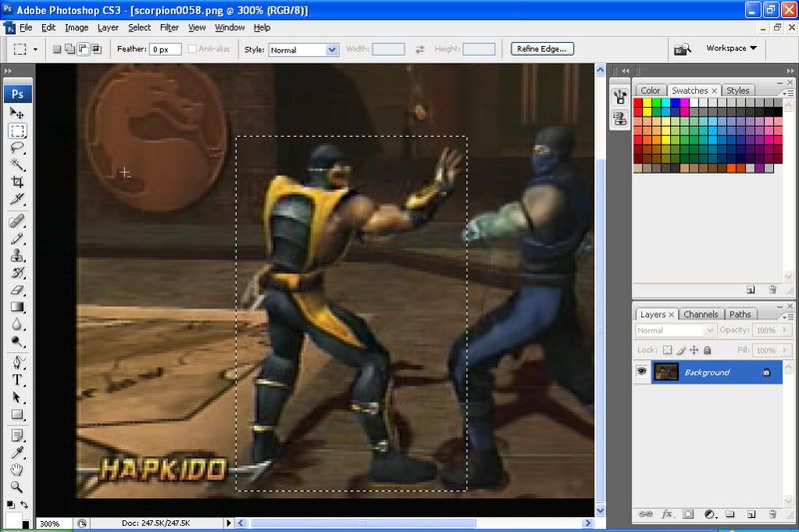
Task: Select the Eraser tool
Action: click(x=17, y=289)
